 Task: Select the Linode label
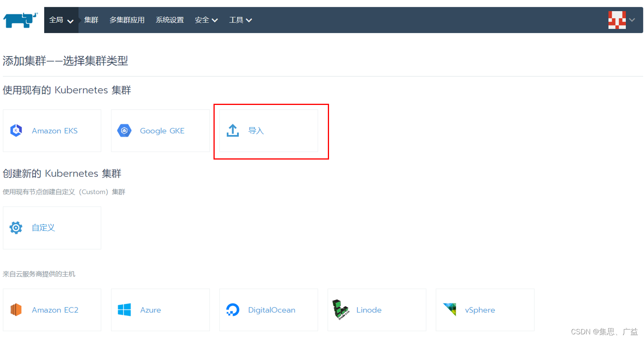(369, 310)
